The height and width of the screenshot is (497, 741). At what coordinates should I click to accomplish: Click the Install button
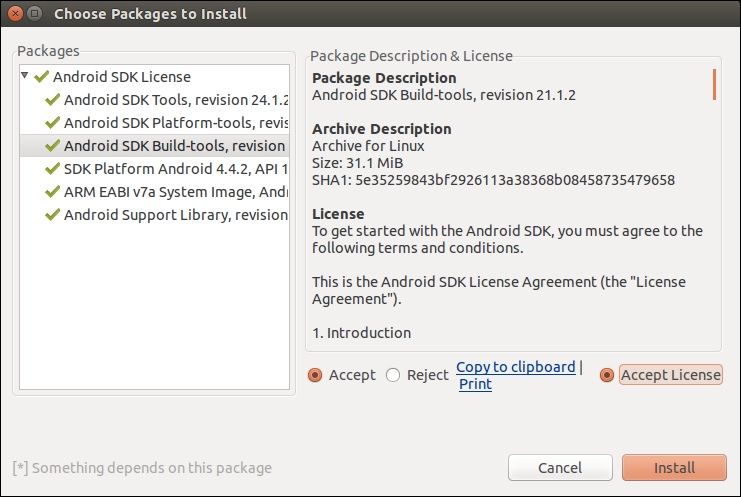click(x=674, y=468)
